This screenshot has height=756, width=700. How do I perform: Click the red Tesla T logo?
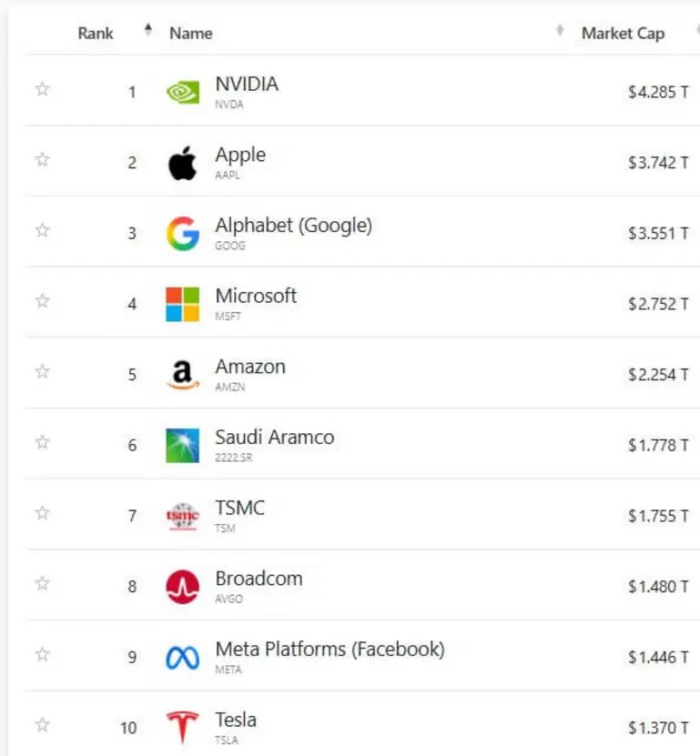(x=182, y=727)
